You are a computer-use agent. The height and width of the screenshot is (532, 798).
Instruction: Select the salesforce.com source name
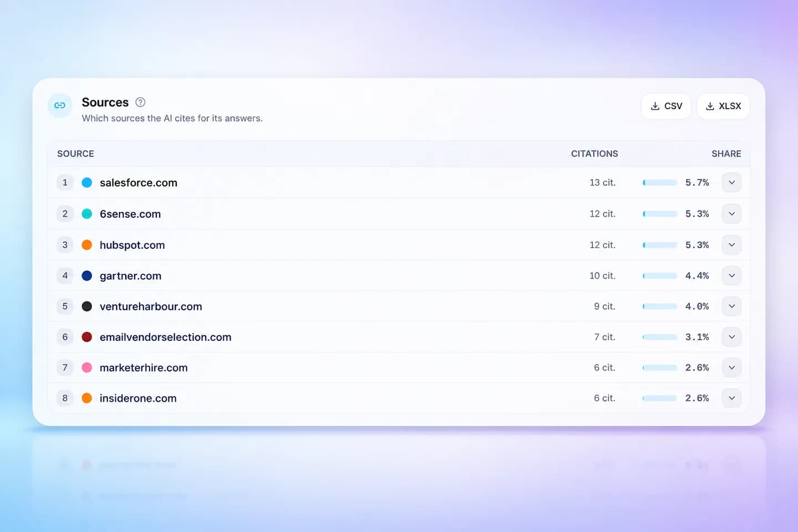pyautogui.click(x=139, y=183)
